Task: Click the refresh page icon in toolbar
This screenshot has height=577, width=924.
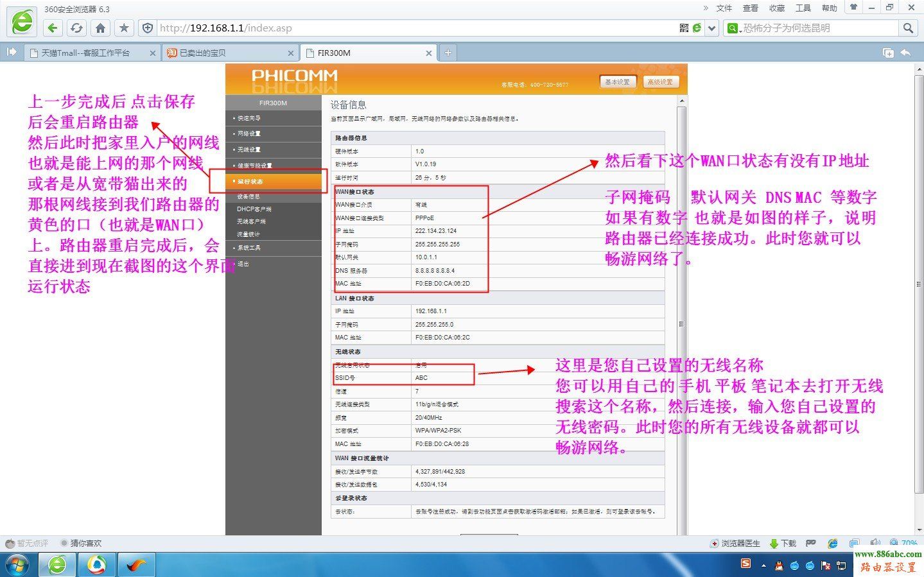Action: click(77, 28)
